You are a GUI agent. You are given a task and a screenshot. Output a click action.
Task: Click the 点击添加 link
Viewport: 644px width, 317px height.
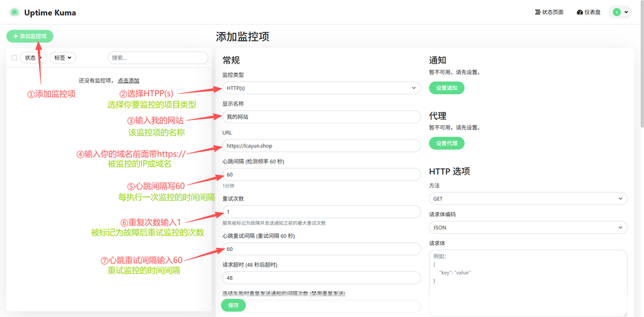point(128,81)
